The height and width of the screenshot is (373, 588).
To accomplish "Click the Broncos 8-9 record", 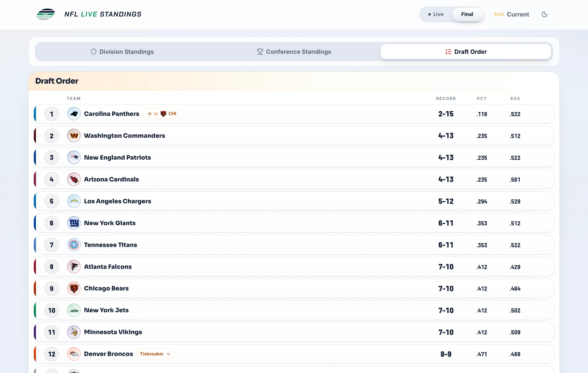I will (x=446, y=354).
